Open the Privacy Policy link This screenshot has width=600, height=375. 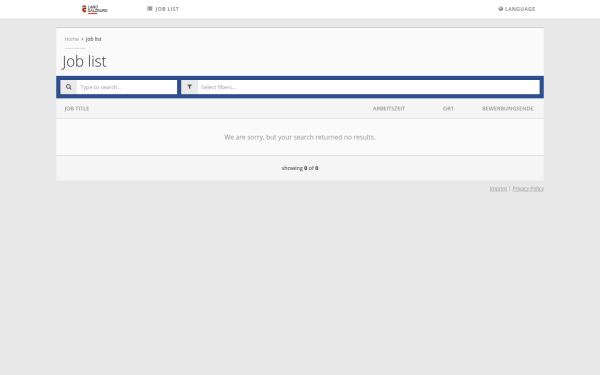[528, 189]
